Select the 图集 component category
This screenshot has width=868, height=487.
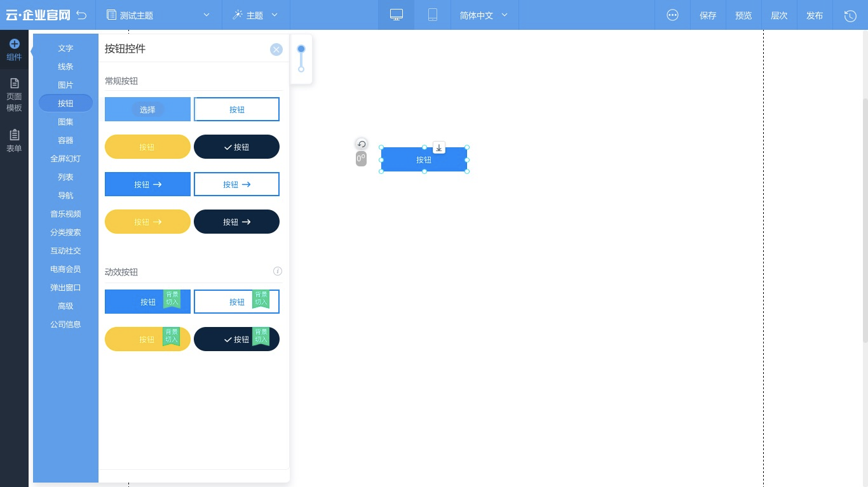point(65,122)
